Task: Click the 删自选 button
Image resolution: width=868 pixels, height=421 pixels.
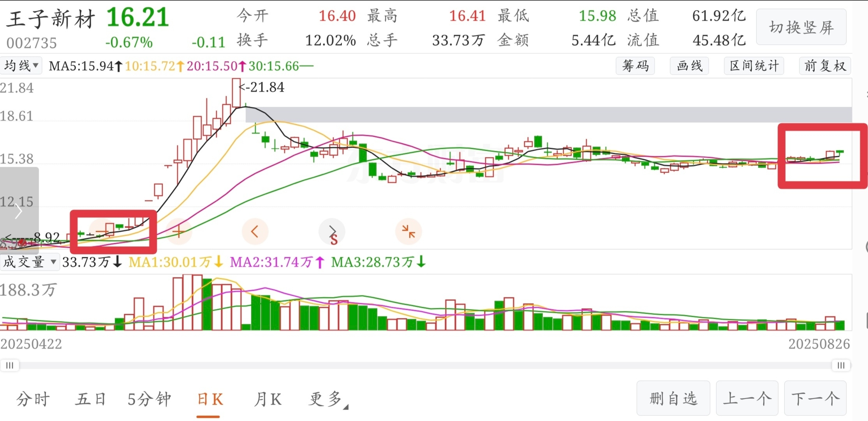Action: (x=673, y=398)
